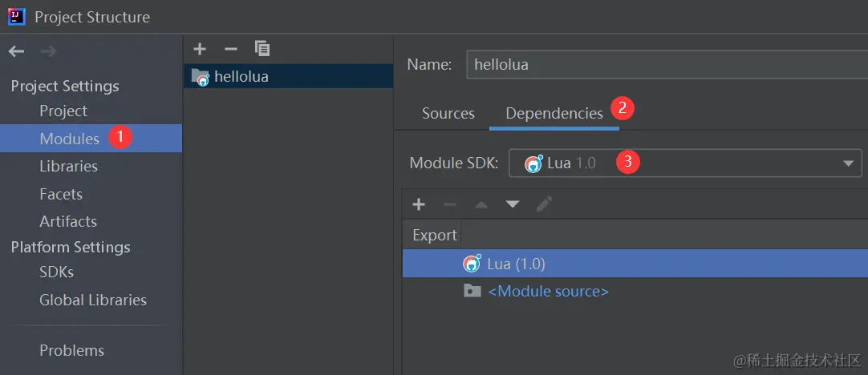Image resolution: width=868 pixels, height=375 pixels.
Task: Click the back navigation arrow
Action: tap(17, 51)
